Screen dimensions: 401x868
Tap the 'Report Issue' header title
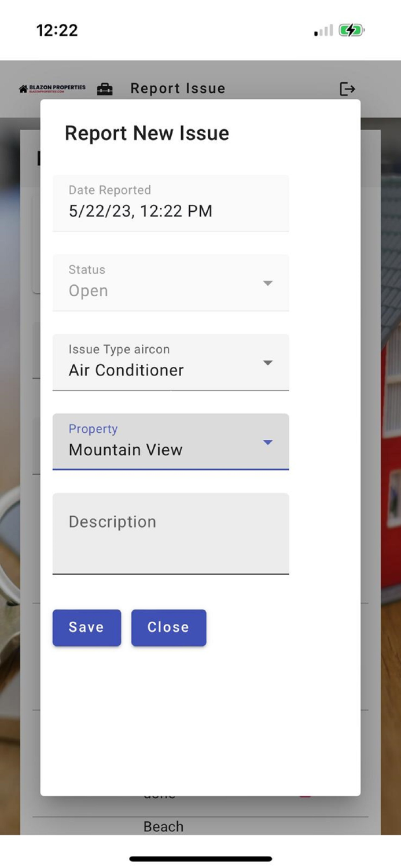[178, 89]
